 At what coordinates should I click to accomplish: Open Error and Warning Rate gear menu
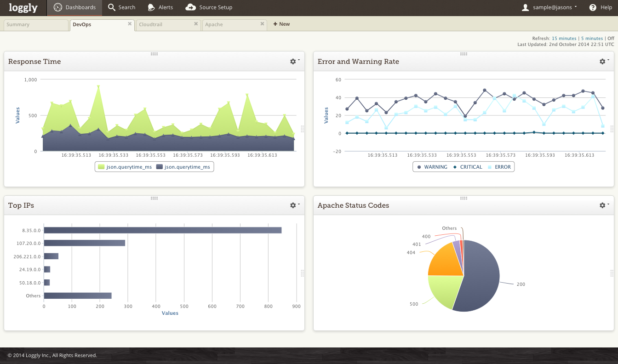point(603,62)
